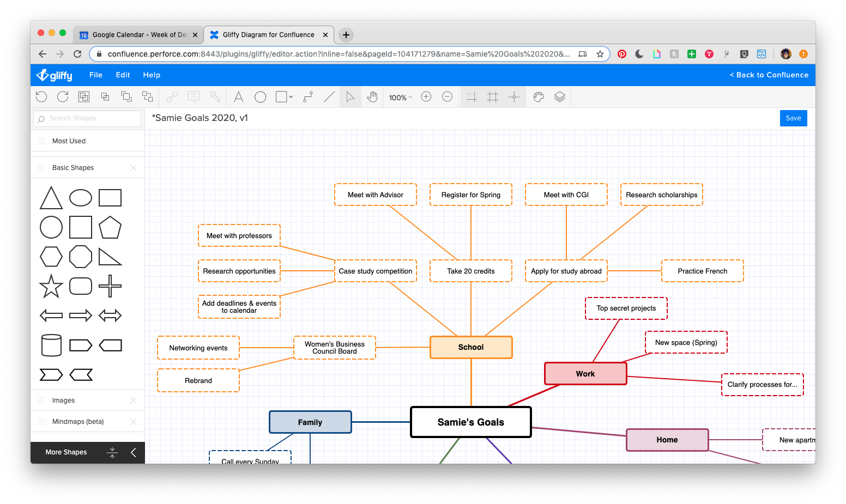846x504 pixels.
Task: Select the Text tool
Action: click(x=238, y=96)
